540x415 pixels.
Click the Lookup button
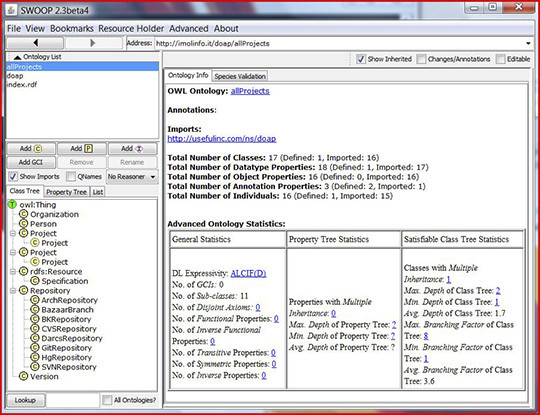pyautogui.click(x=25, y=400)
